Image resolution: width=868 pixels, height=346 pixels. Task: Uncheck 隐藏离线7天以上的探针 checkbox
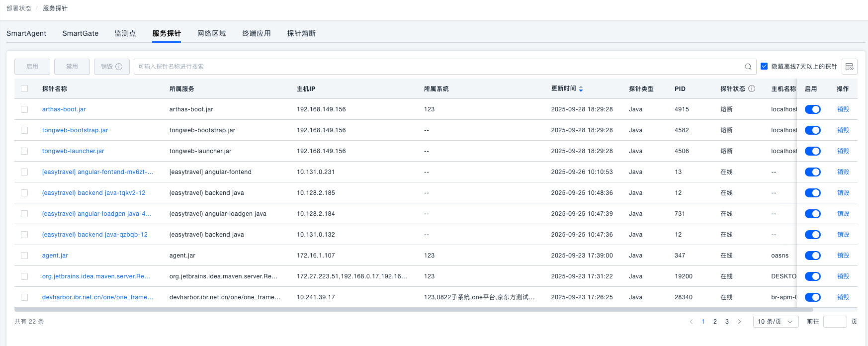click(x=764, y=66)
